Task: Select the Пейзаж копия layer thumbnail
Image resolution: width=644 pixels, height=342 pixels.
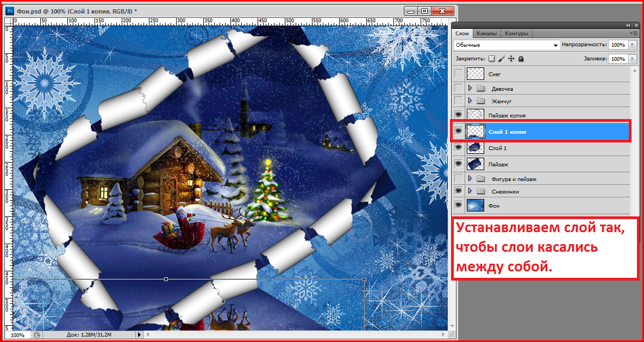Action: (x=475, y=115)
